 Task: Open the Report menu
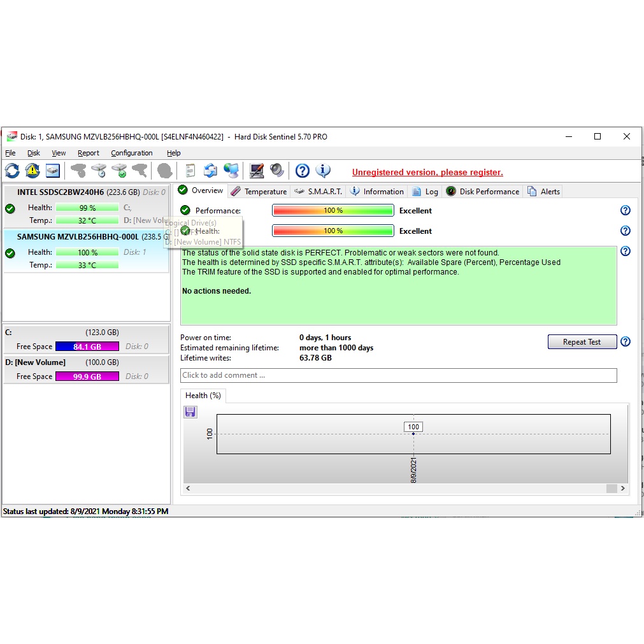[89, 153]
